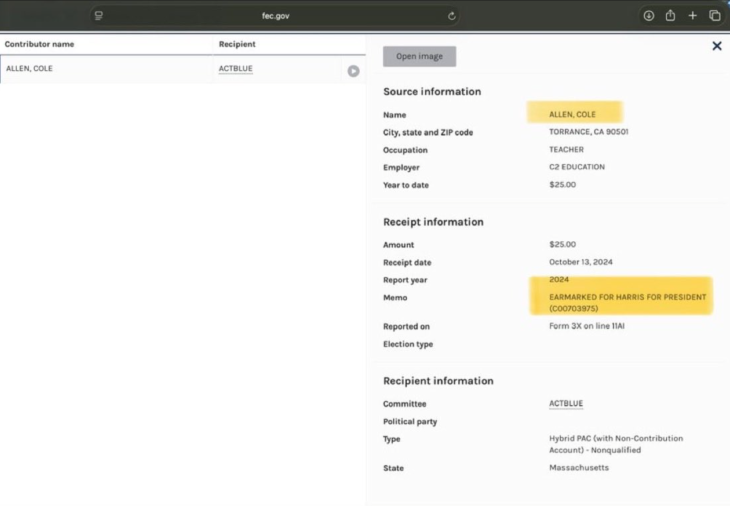
Task: Click the Contributor name column header
Action: tap(39, 45)
